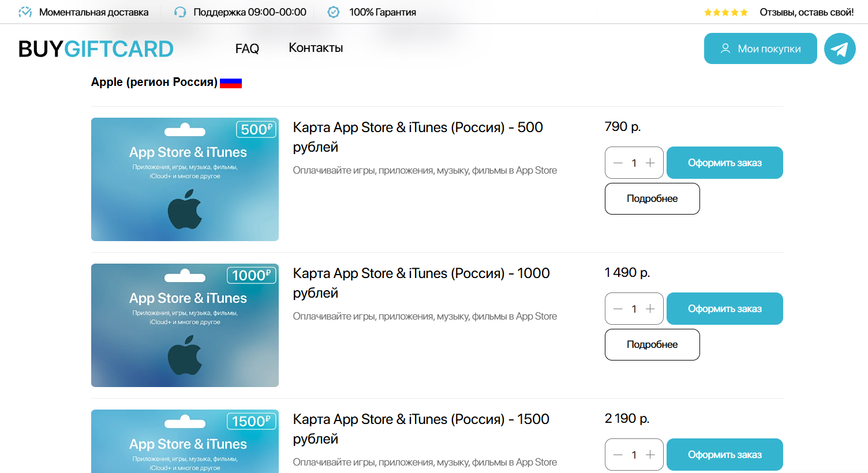Click the checkmark icon beside 100% Гарантия
The height and width of the screenshot is (473, 868).
333,12
